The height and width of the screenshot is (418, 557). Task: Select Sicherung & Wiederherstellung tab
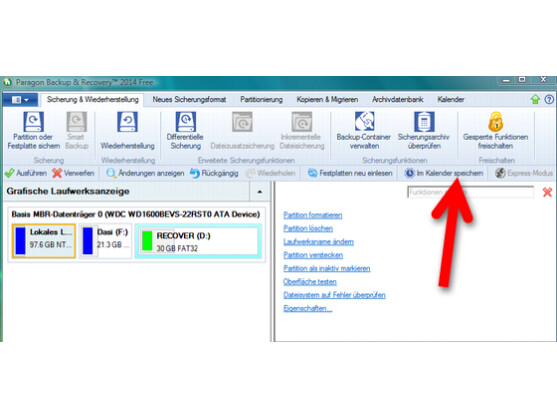point(92,100)
